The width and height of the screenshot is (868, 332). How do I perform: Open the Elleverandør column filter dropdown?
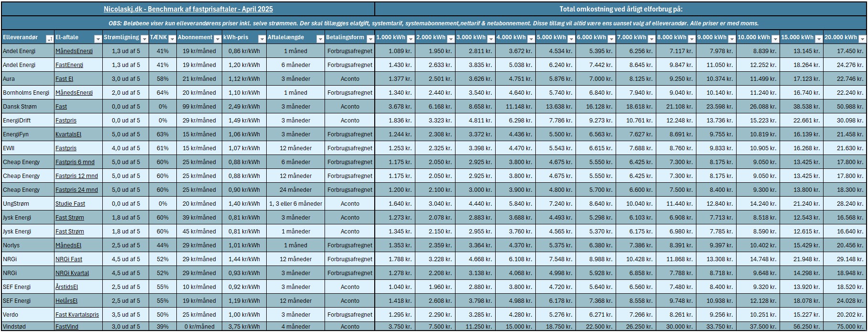(49, 39)
